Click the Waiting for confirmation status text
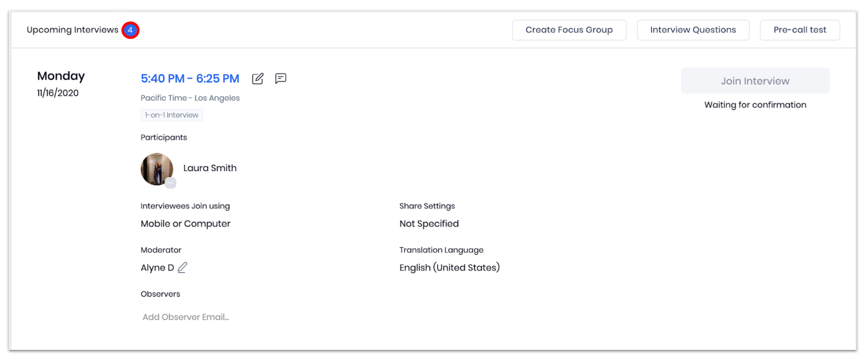 [x=755, y=105]
